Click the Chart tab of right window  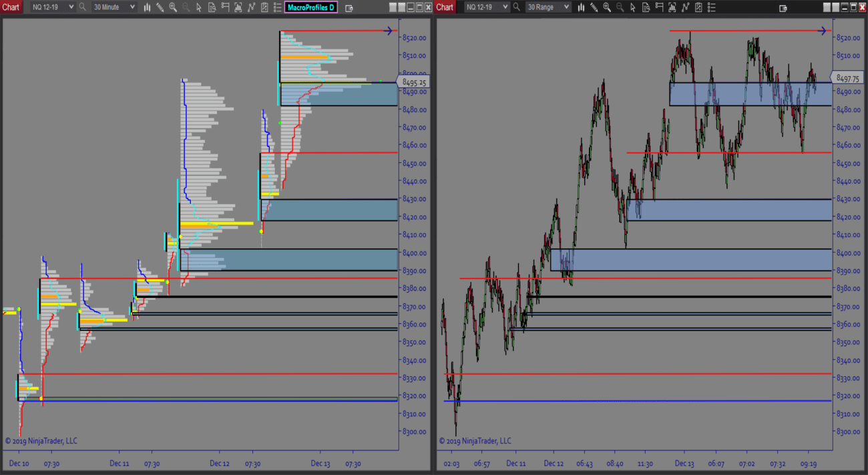pyautogui.click(x=445, y=7)
